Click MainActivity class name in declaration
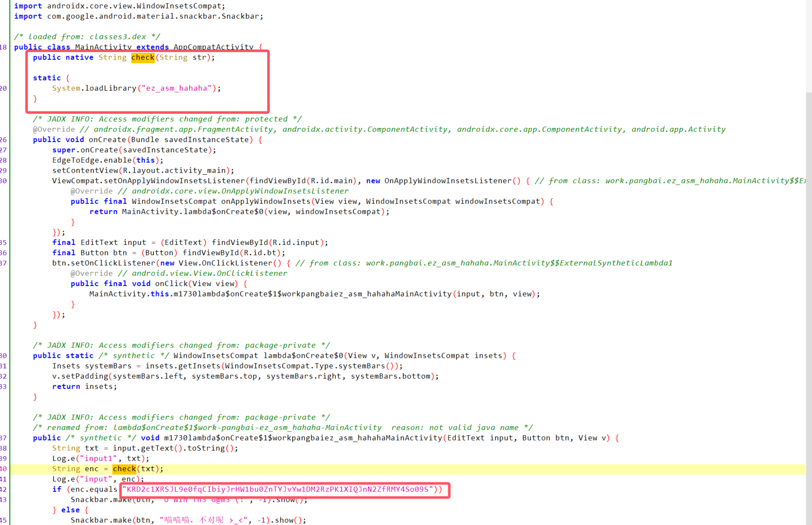812x525 pixels. click(x=103, y=47)
